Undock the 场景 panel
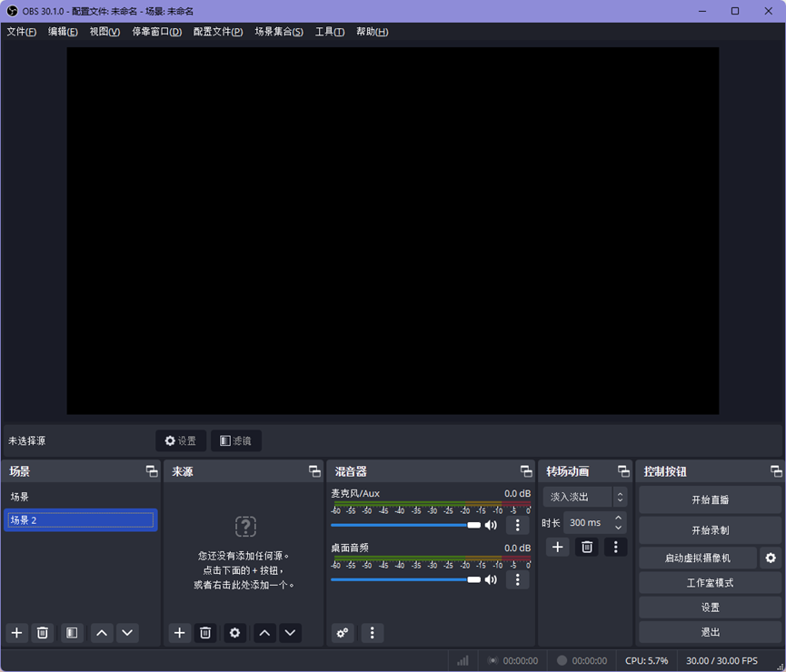786x672 pixels. pyautogui.click(x=152, y=471)
